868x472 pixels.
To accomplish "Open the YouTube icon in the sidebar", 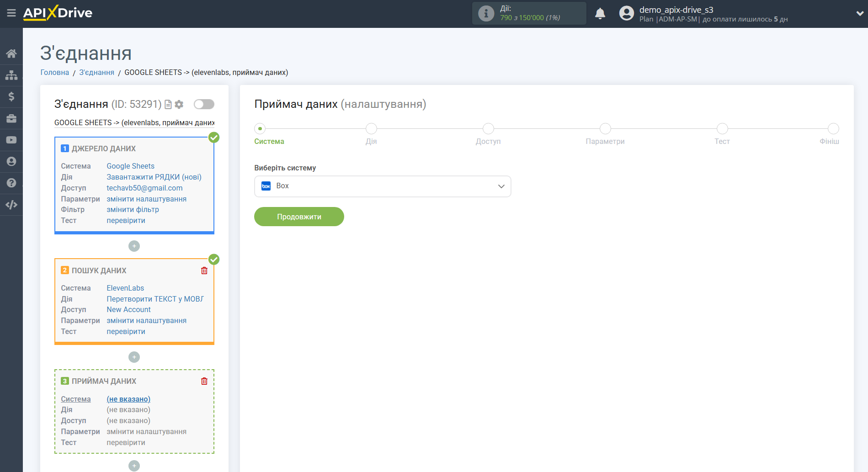I will (x=11, y=139).
